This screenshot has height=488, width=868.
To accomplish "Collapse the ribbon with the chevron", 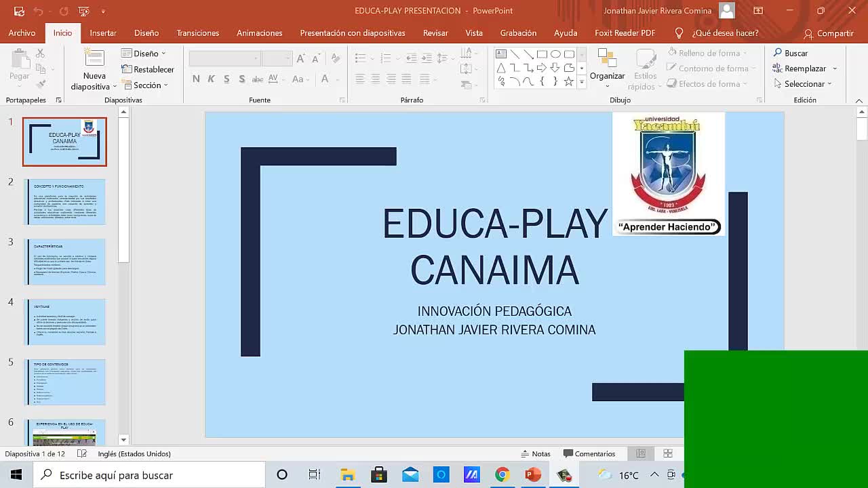I will 859,100.
